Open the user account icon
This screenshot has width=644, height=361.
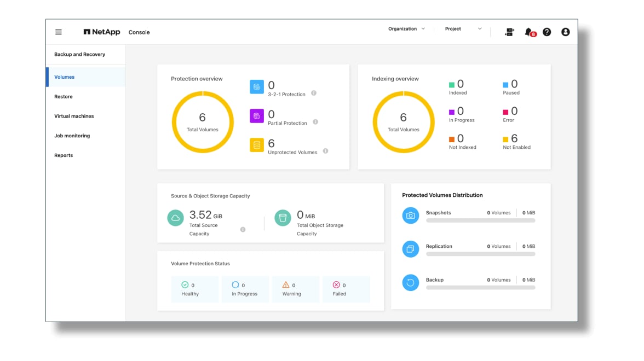tap(566, 32)
